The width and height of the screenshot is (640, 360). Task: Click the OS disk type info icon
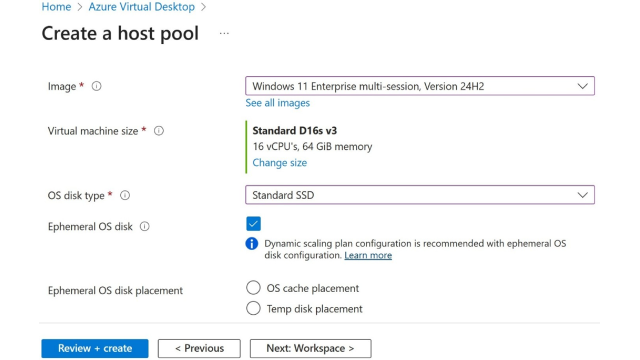click(x=125, y=196)
